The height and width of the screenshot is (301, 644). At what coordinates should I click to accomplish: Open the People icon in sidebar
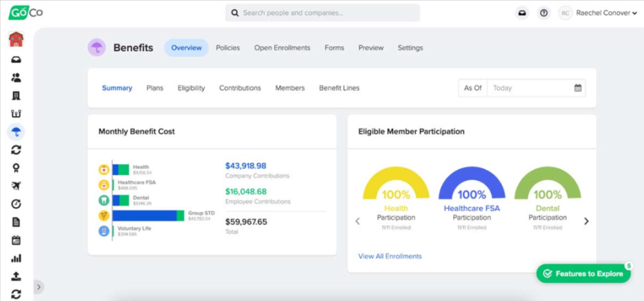16,78
